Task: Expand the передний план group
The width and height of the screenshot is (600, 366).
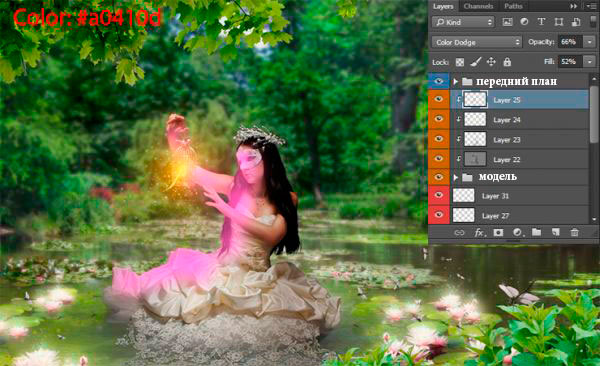Action: (x=455, y=82)
